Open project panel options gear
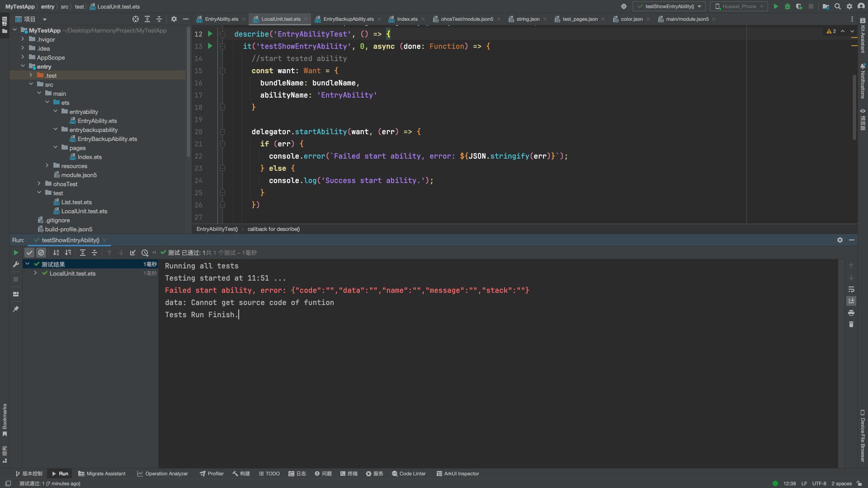Screen dimensions: 868x488 (174, 19)
